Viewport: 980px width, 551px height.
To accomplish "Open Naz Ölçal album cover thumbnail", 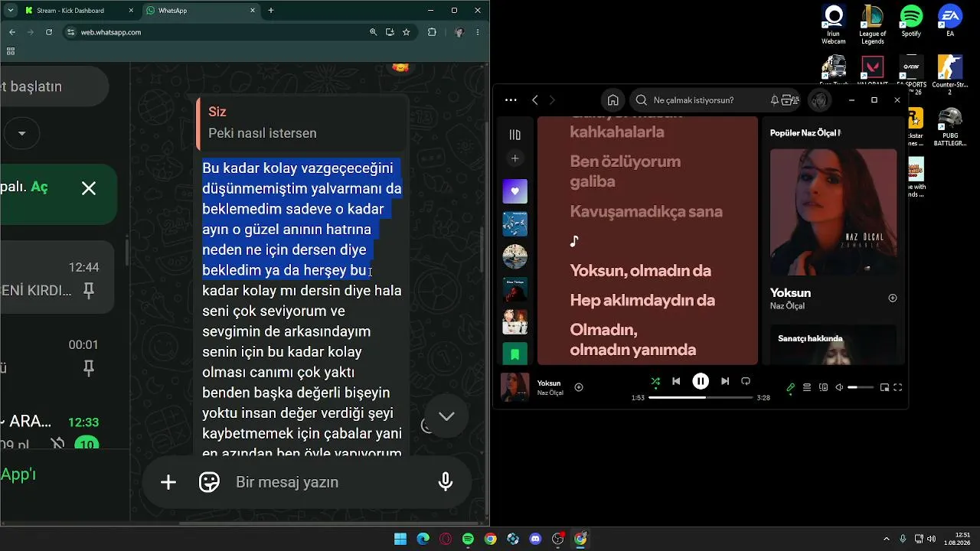I will pos(514,387).
